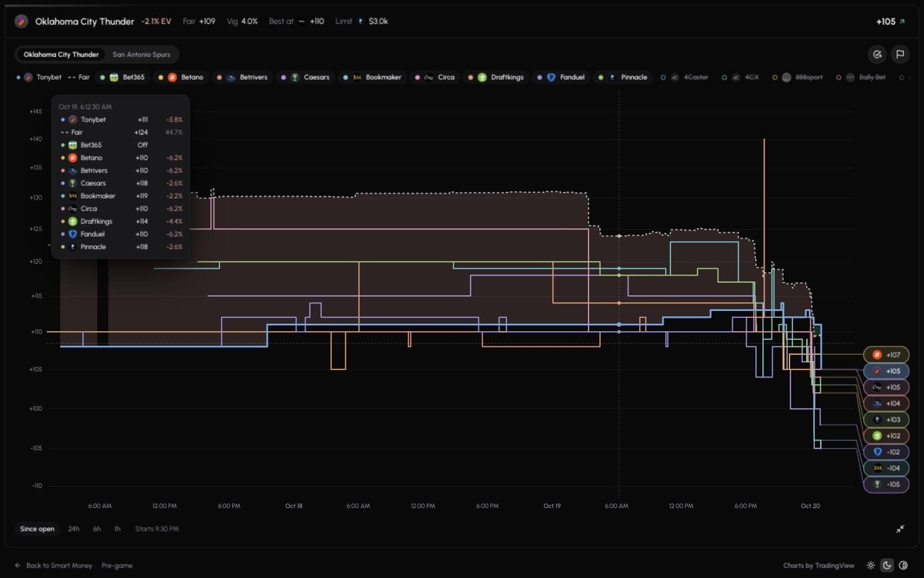
Task: Enable the Bally Bet series
Action: pos(861,77)
